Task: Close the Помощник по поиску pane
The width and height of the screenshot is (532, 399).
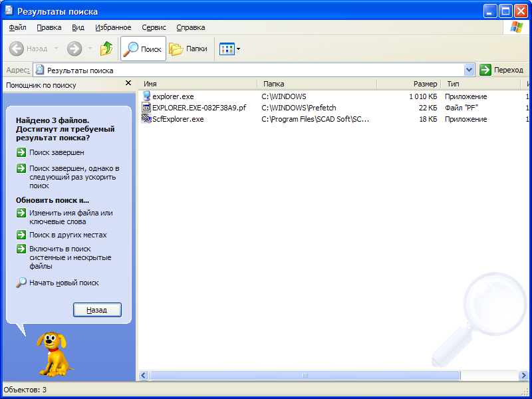Action: 128,83
